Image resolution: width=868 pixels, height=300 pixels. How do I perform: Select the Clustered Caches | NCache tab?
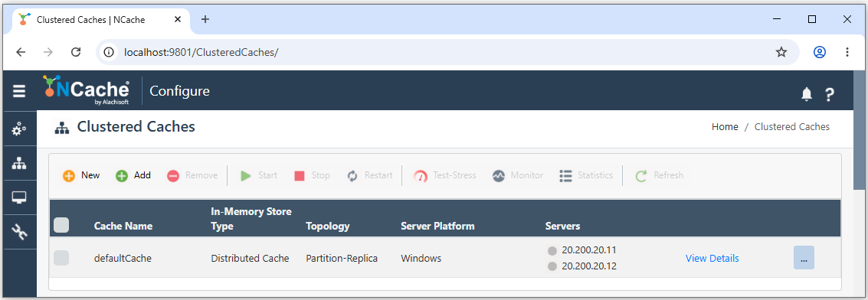(100, 20)
